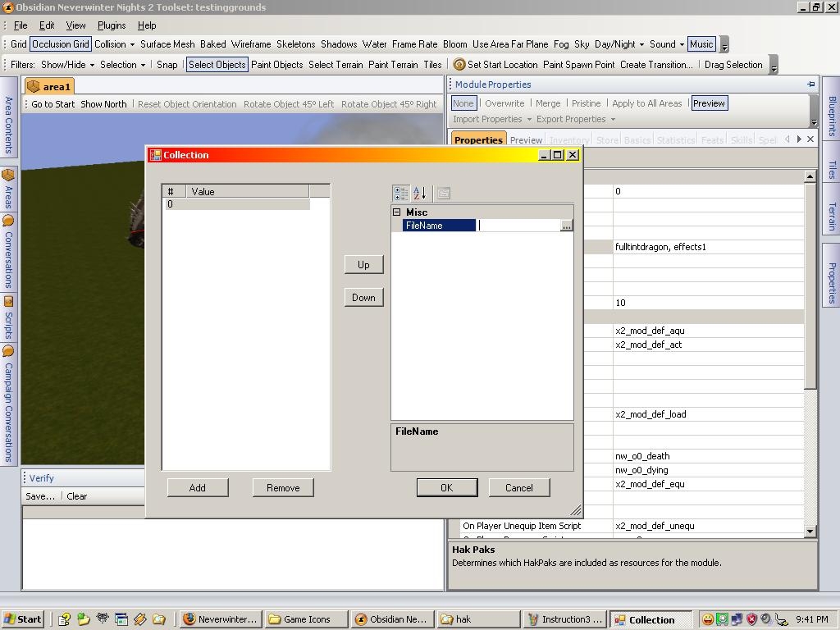Click the Categorized view icon in property grid
The image size is (840, 630).
(400, 194)
